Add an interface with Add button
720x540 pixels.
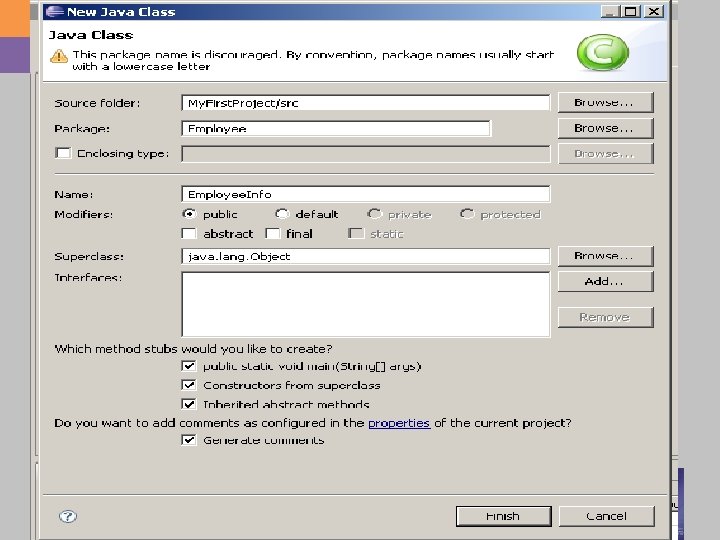point(605,281)
